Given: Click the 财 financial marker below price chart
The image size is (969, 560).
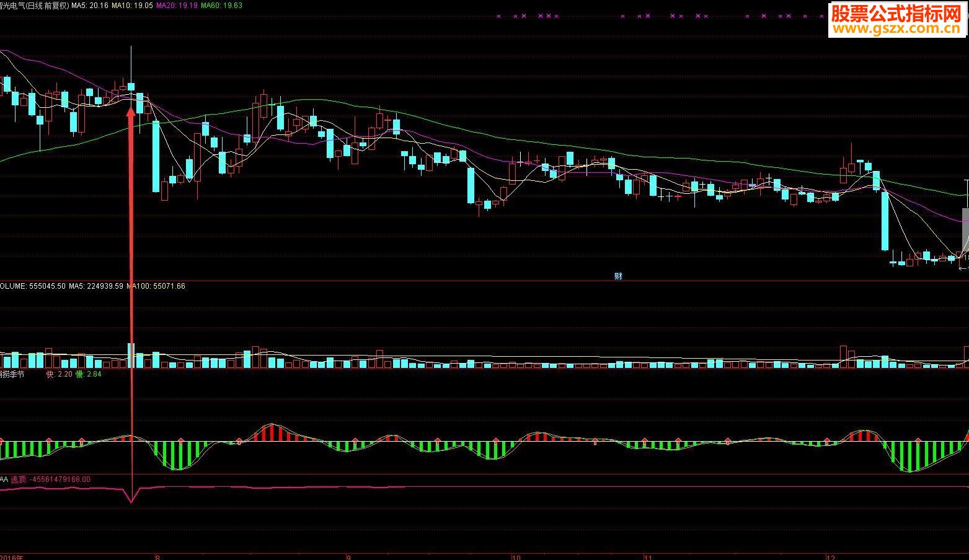Looking at the screenshot, I should (x=618, y=276).
